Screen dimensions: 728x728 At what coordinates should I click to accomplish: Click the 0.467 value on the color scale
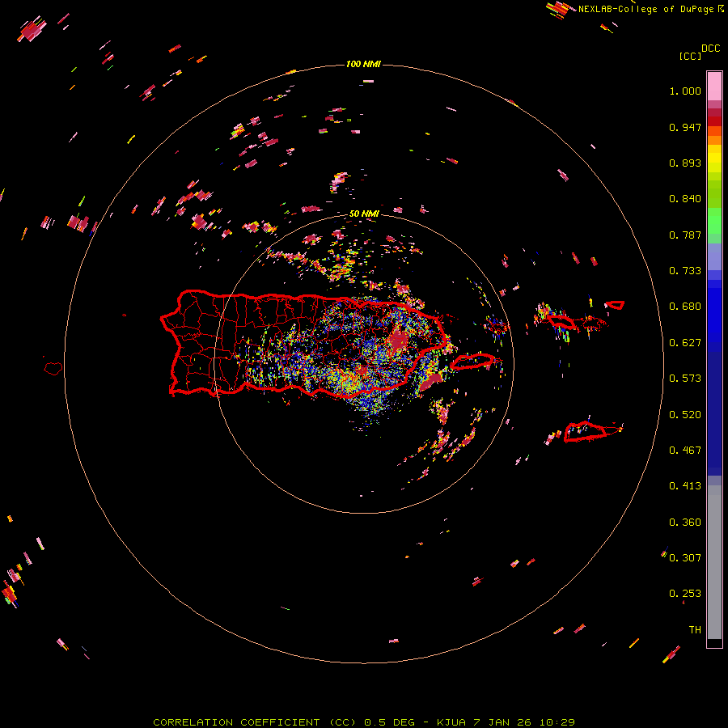[685, 451]
